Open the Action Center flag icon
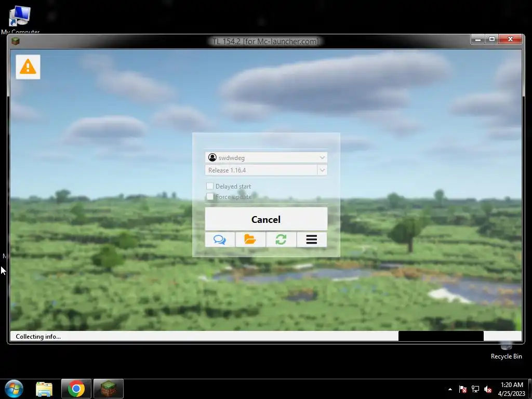Image resolution: width=532 pixels, height=399 pixels. pos(463,389)
